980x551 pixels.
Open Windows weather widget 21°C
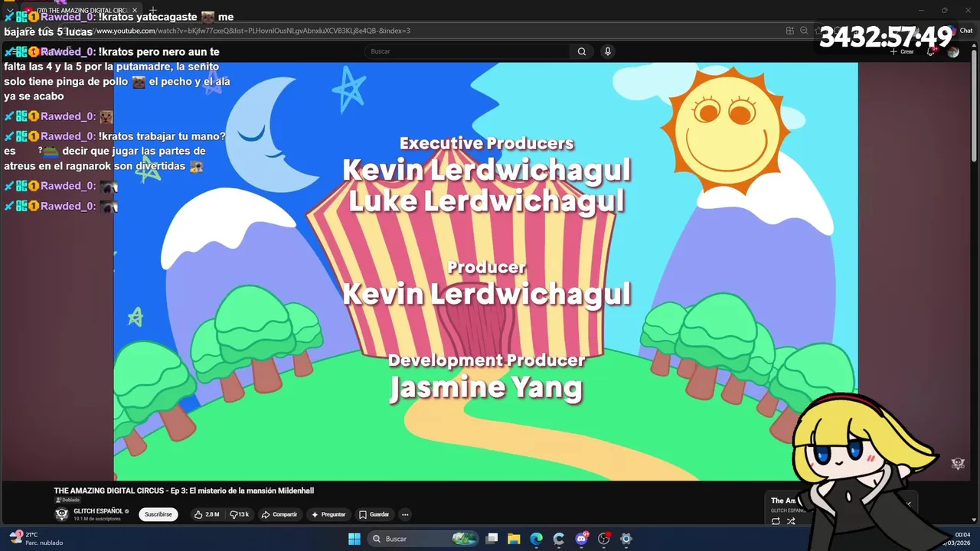coord(35,539)
